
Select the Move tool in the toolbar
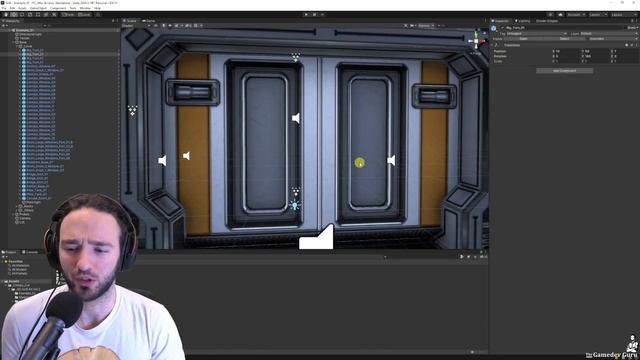[x=14, y=15]
